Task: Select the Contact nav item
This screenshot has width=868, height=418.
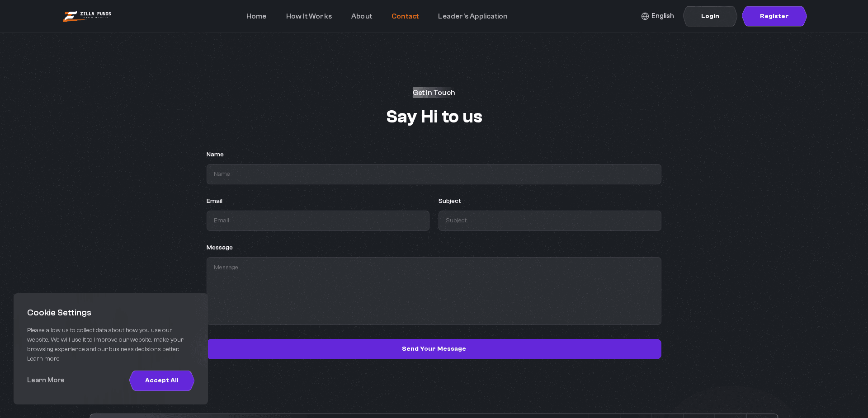Action: click(405, 16)
